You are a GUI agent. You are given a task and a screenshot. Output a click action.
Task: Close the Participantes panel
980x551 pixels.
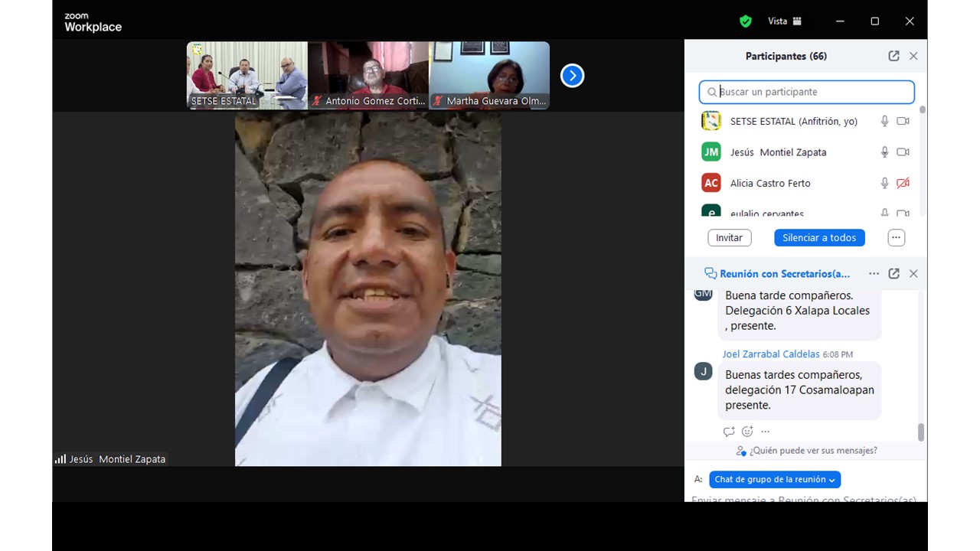(913, 56)
